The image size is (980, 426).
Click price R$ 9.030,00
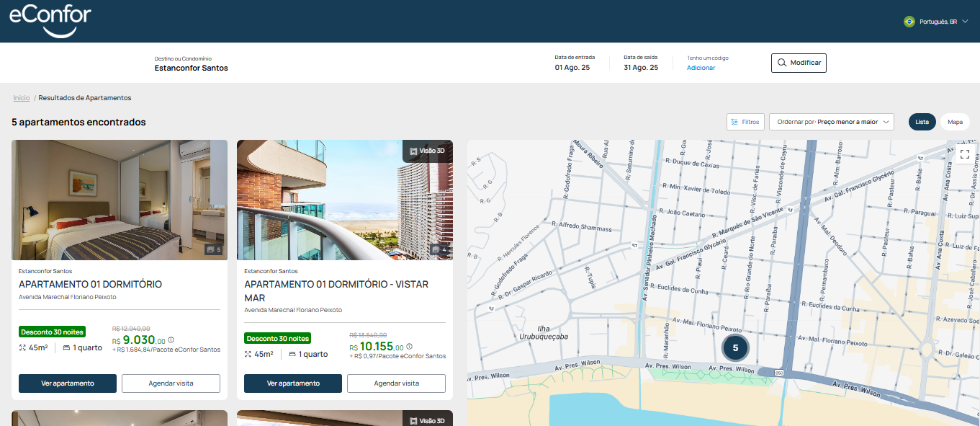(x=139, y=340)
